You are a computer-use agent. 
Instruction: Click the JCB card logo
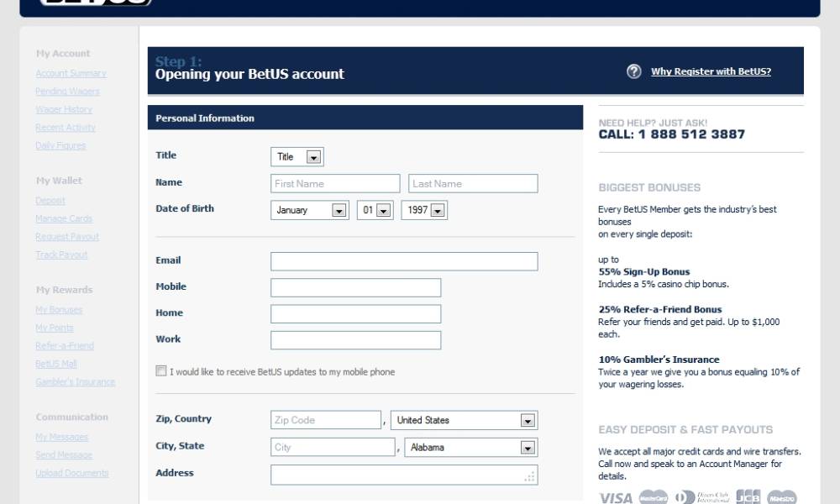click(x=748, y=497)
